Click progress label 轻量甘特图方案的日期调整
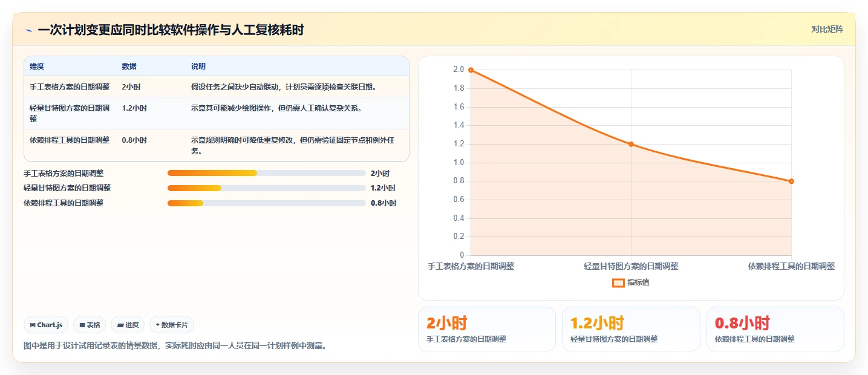The image size is (868, 375). pos(67,188)
